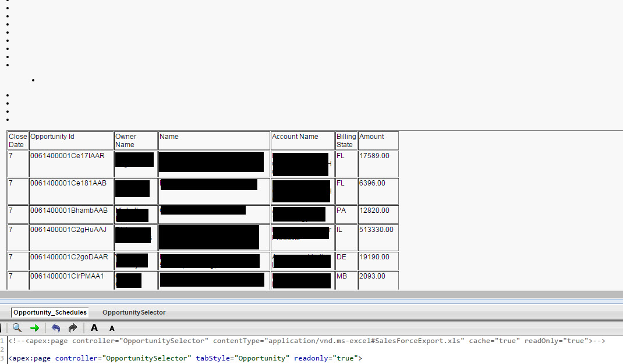Place cursor in commented apex:page line 1
Viewport: 623px width, 364px height.
pyautogui.click(x=307, y=341)
